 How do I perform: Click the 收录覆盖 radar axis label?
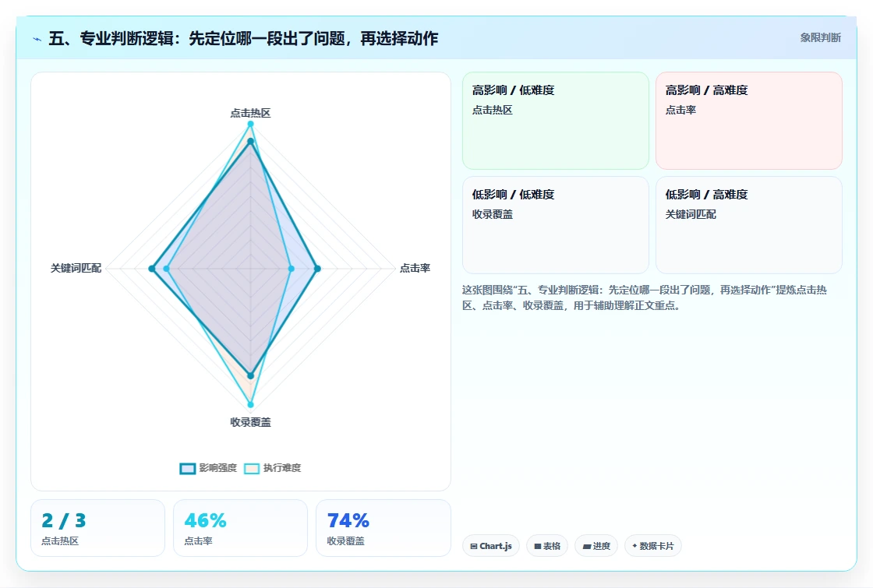coord(250,422)
